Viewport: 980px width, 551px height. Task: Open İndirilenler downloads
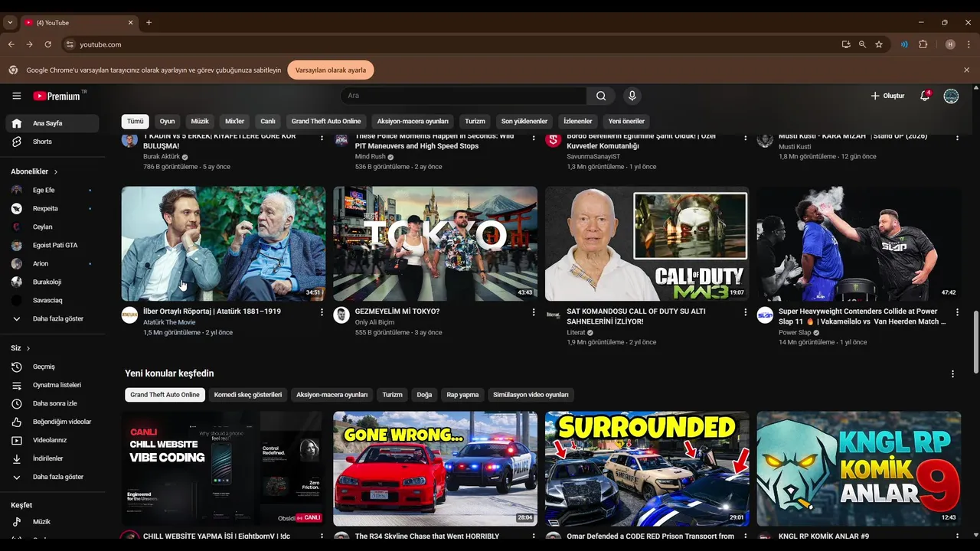click(52, 458)
